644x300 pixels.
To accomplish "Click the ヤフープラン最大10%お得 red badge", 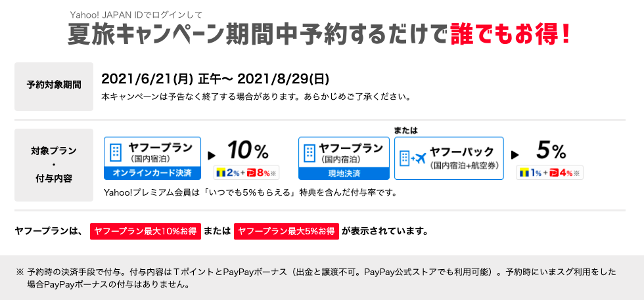I will point(145,232).
